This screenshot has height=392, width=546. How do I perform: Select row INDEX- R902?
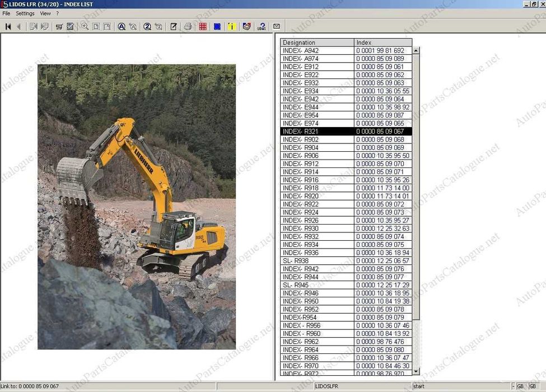(x=346, y=139)
